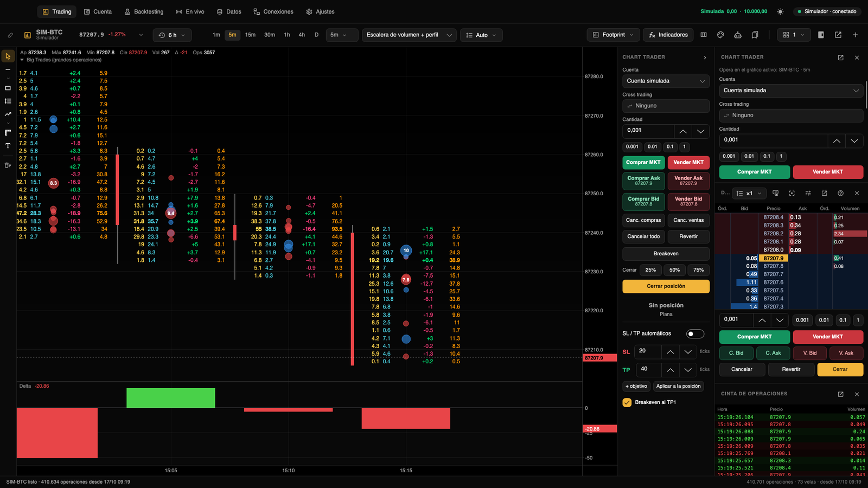Screen dimensions: 868x488
Task: Click the Indicadores button
Action: click(x=668, y=35)
